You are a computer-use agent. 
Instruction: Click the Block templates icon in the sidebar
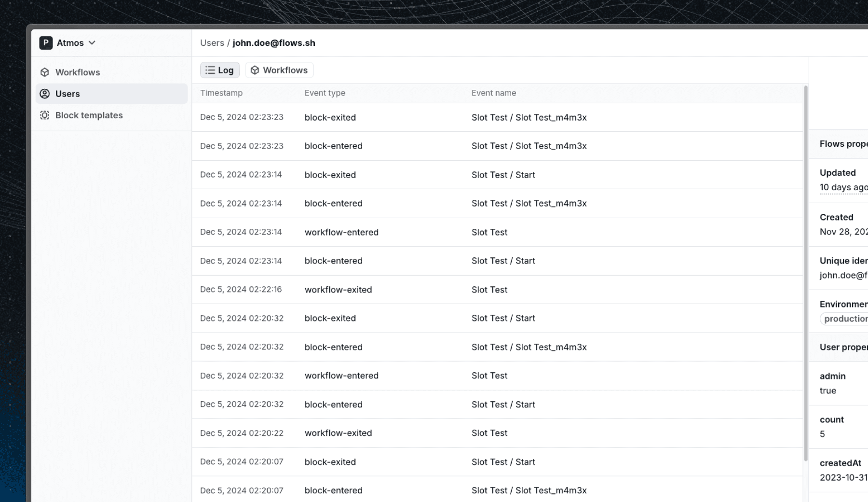point(45,115)
